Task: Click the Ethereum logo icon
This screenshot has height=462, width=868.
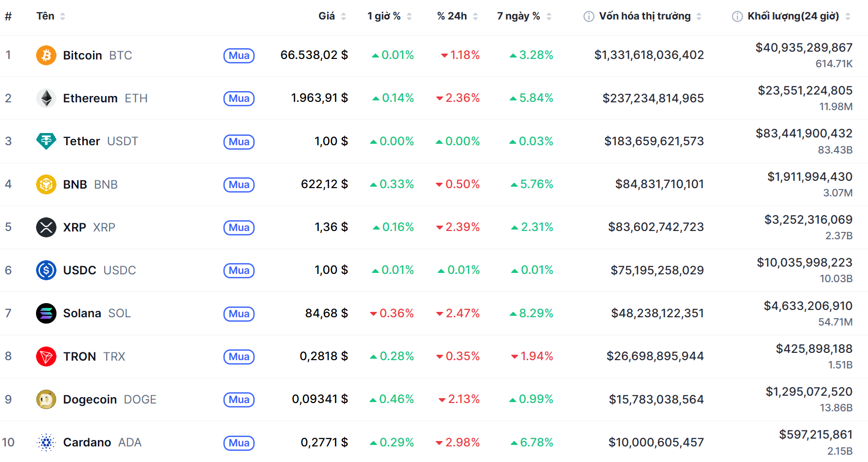Action: [x=46, y=98]
